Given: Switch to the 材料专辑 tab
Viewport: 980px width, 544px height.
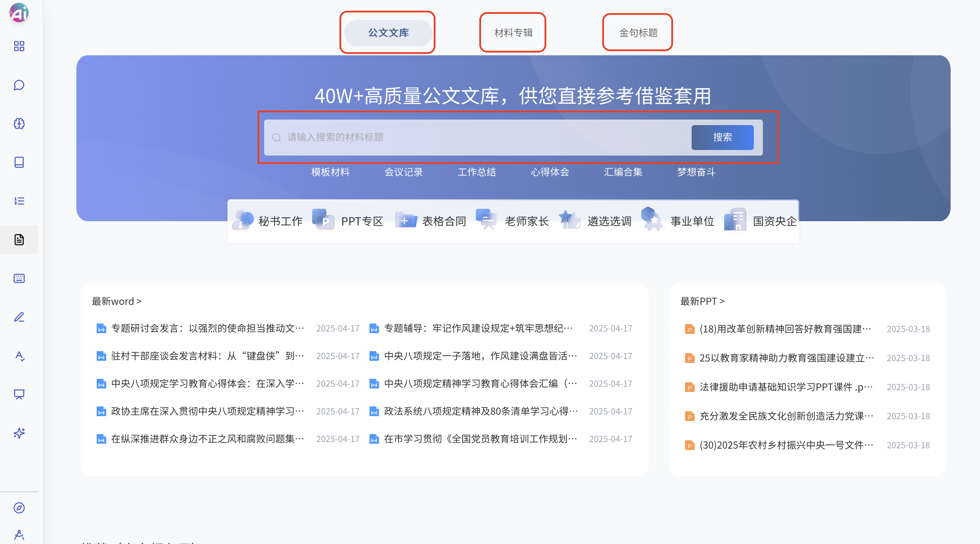Looking at the screenshot, I should [x=513, y=33].
